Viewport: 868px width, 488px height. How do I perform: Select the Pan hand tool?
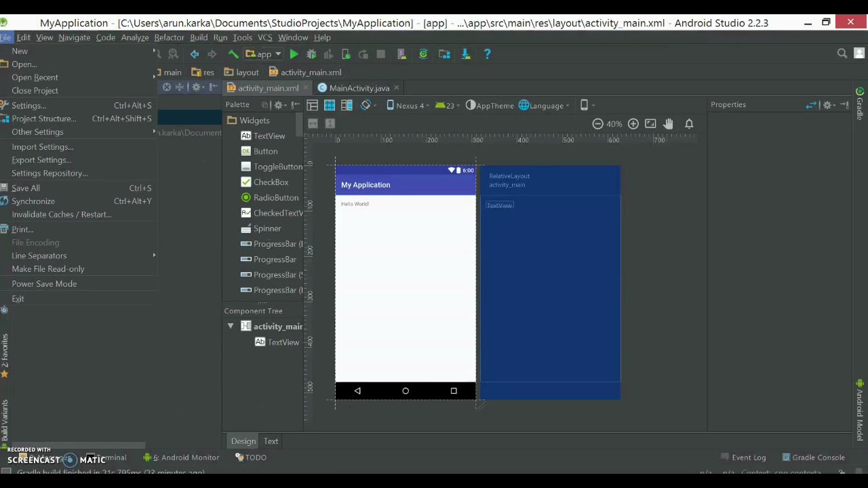pos(669,123)
